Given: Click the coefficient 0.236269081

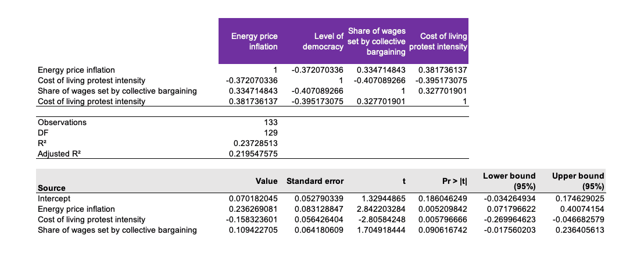Looking at the screenshot, I should click(x=253, y=209).
